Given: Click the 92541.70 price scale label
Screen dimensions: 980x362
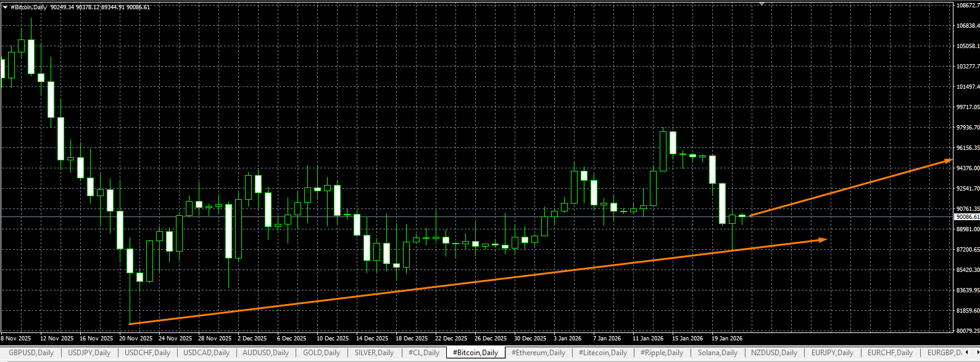Looking at the screenshot, I should tap(968, 189).
